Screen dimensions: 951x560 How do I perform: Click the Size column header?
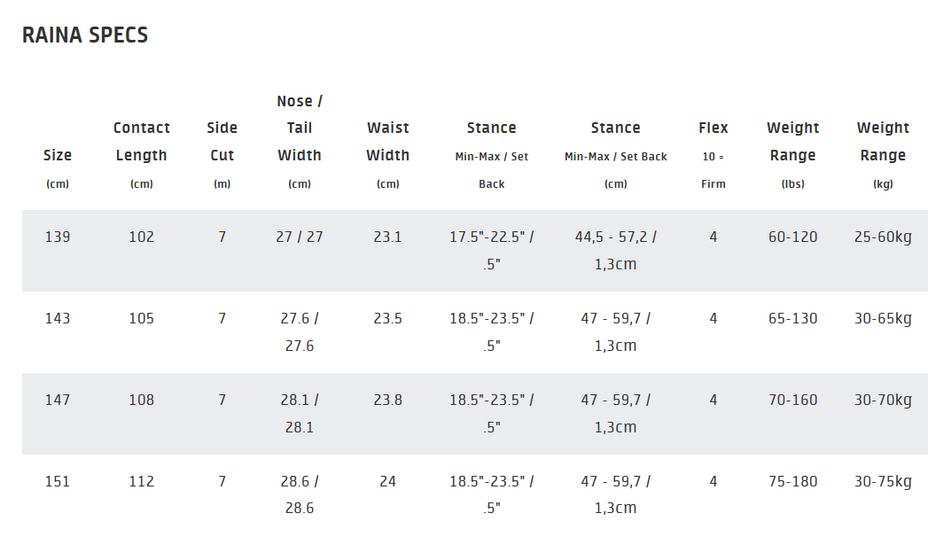click(58, 156)
